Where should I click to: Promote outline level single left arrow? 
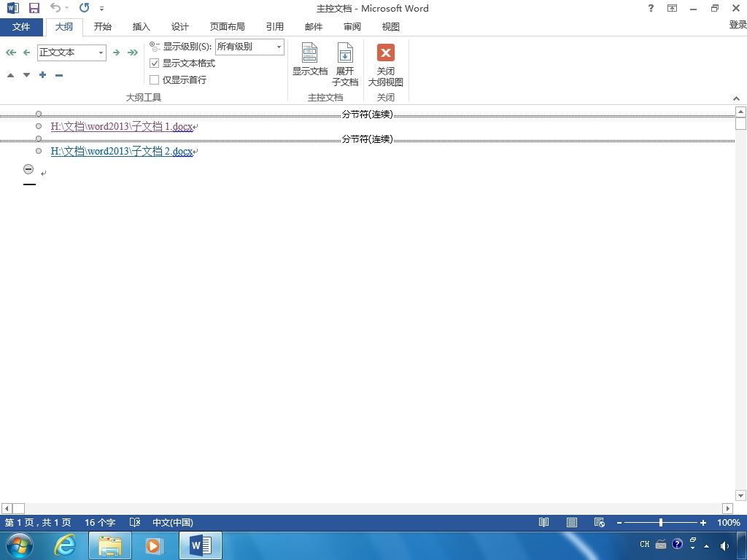pyautogui.click(x=27, y=52)
